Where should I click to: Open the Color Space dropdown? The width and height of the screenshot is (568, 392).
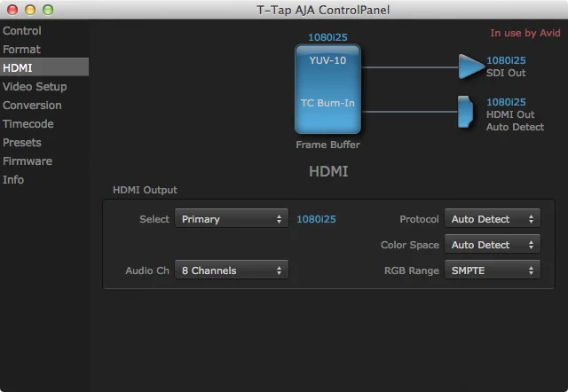(493, 244)
